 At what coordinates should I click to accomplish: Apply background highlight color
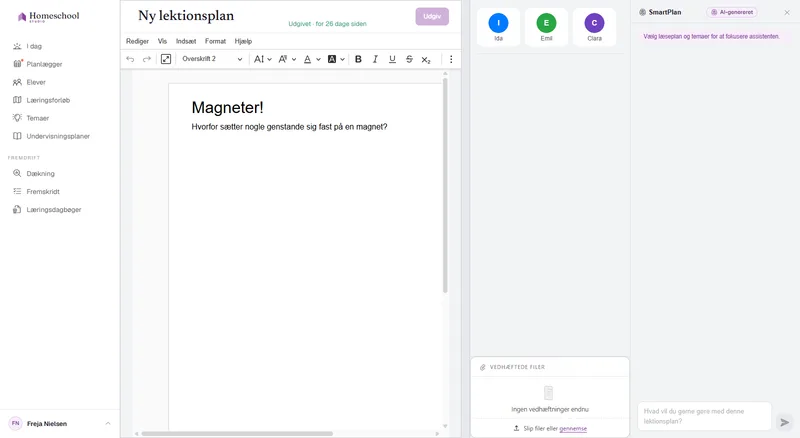coord(332,59)
